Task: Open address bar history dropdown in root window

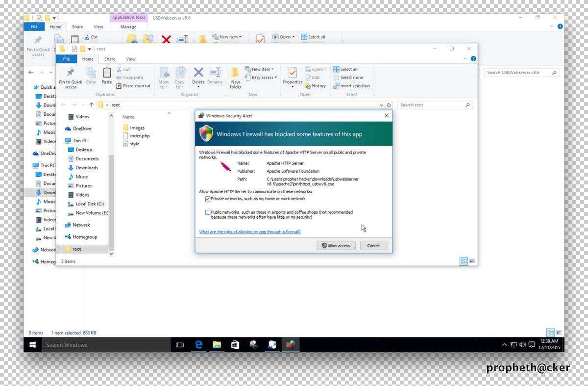Action: 382,105
